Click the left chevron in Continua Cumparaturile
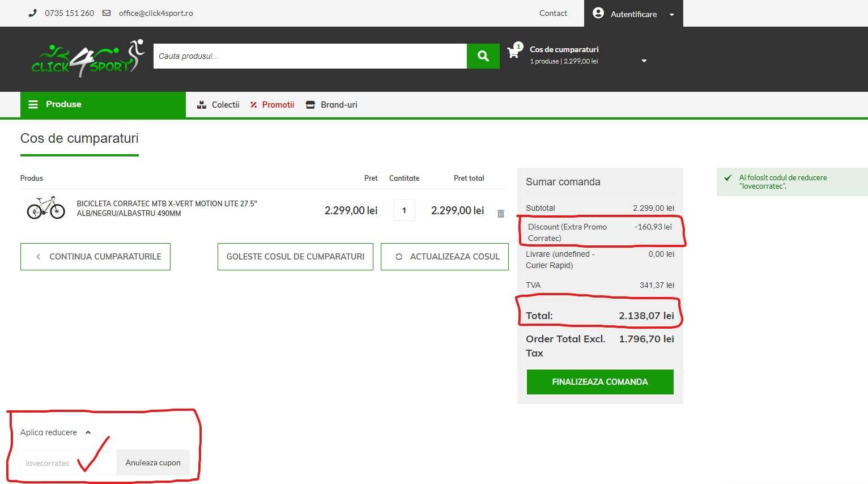The height and width of the screenshot is (484, 868). coord(38,257)
